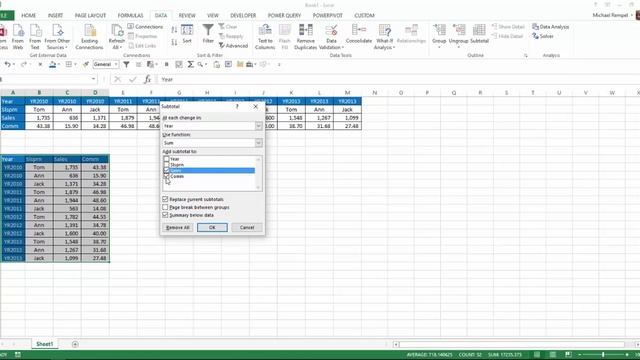Screen dimensions: 640x360
Task: Click the macro record icon in status bar
Action: tap(18, 355)
